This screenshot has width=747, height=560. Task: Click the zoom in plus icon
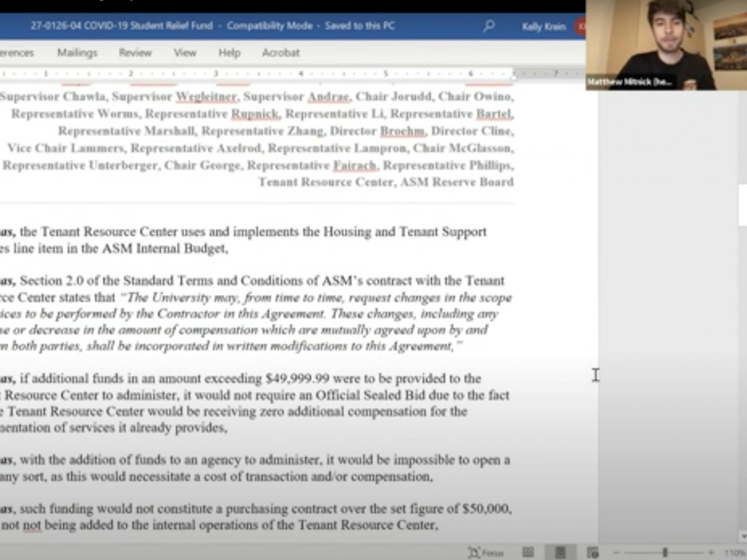pyautogui.click(x=711, y=553)
